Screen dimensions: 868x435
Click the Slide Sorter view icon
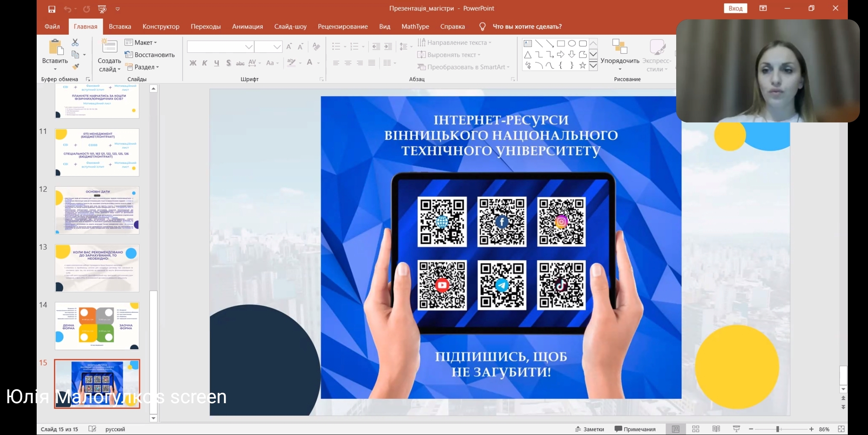696,429
